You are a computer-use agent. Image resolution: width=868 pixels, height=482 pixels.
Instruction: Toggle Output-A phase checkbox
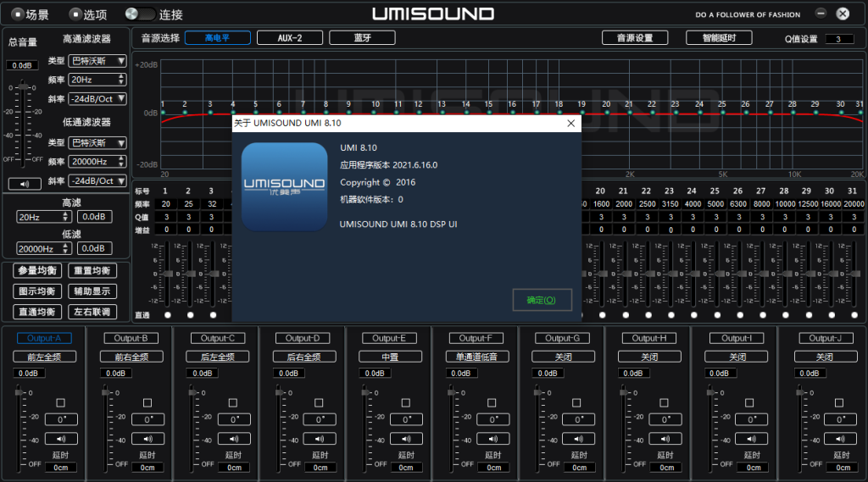pyautogui.click(x=61, y=403)
